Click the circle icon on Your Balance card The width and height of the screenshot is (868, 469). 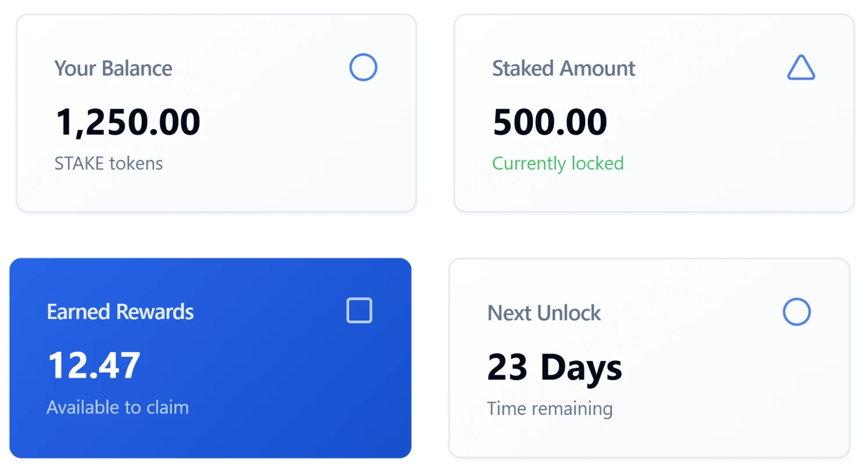point(363,67)
